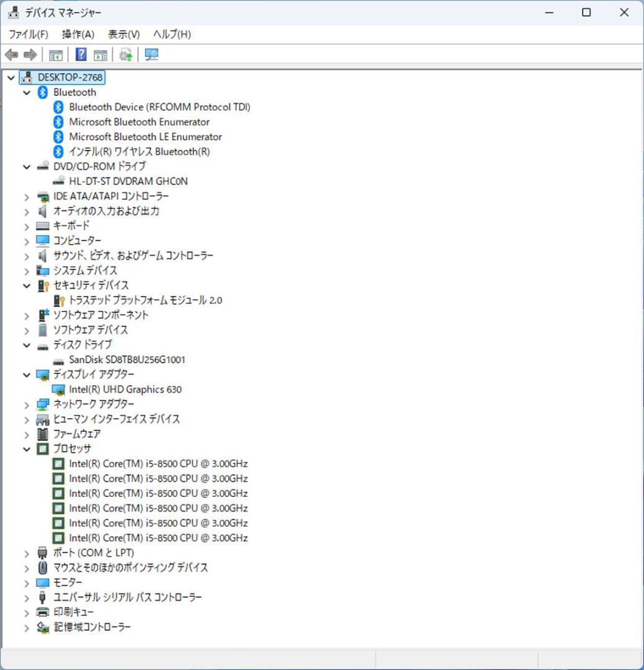Image resolution: width=644 pixels, height=670 pixels.
Task: Open the 表示(V) menu
Action: point(122,34)
